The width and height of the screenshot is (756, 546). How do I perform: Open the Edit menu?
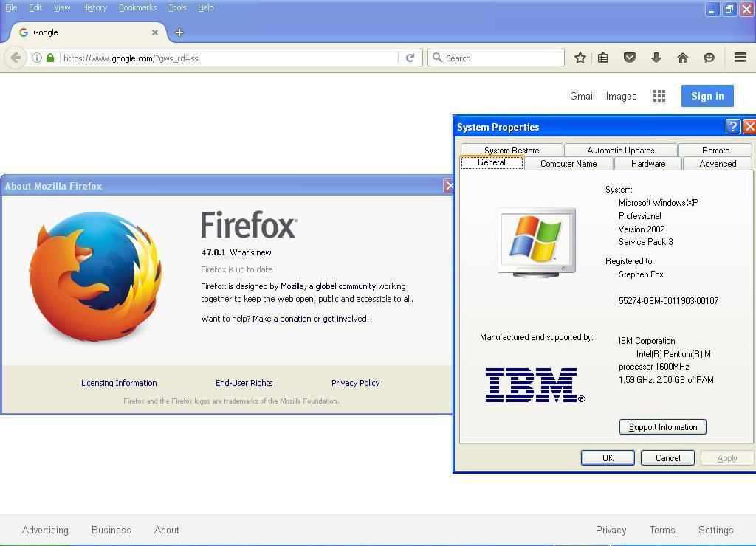35,7
